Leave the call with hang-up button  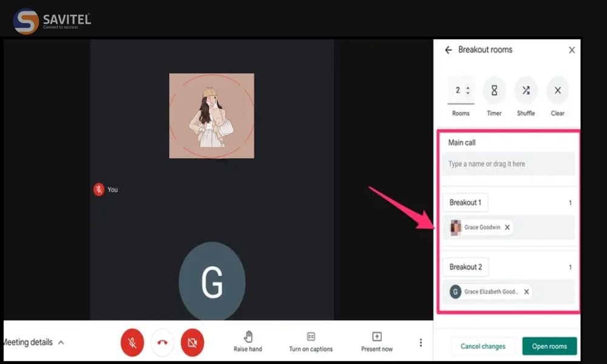point(162,342)
